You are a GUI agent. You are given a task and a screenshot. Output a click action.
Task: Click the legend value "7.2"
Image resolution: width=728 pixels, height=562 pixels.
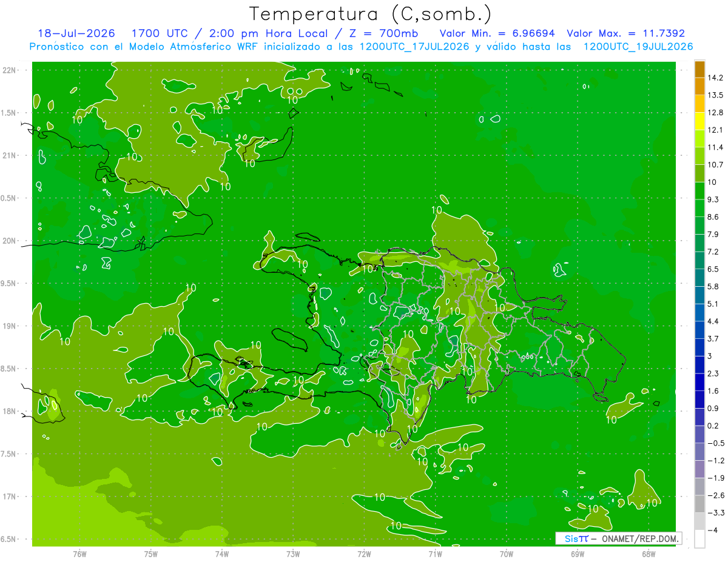[713, 252]
